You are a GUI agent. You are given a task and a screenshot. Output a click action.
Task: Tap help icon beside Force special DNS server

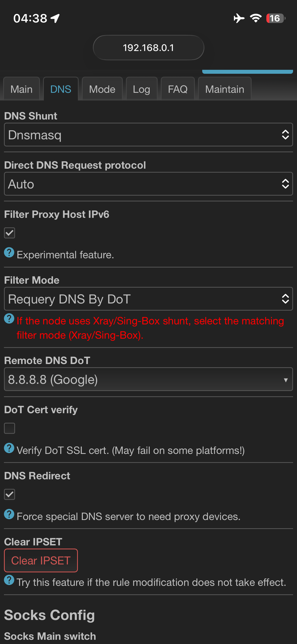[9, 514]
